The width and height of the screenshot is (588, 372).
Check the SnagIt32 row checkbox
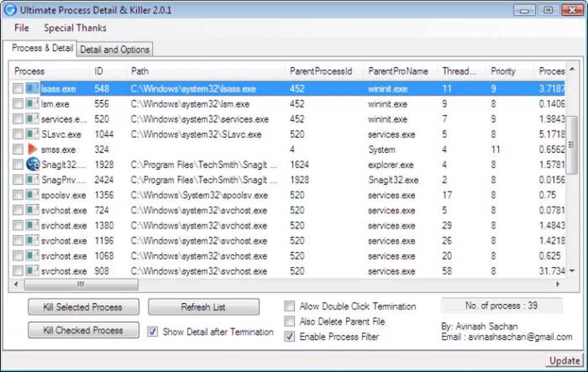[18, 165]
